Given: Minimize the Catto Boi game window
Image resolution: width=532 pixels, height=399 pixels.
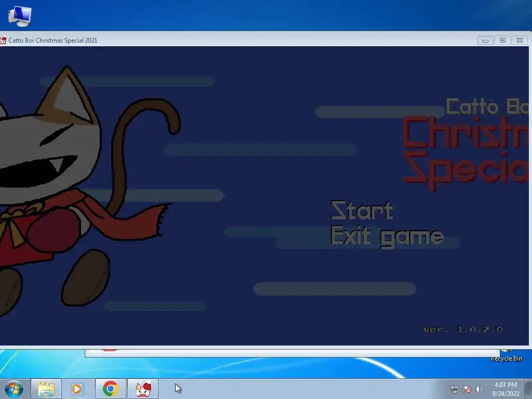Looking at the screenshot, I should (486, 41).
